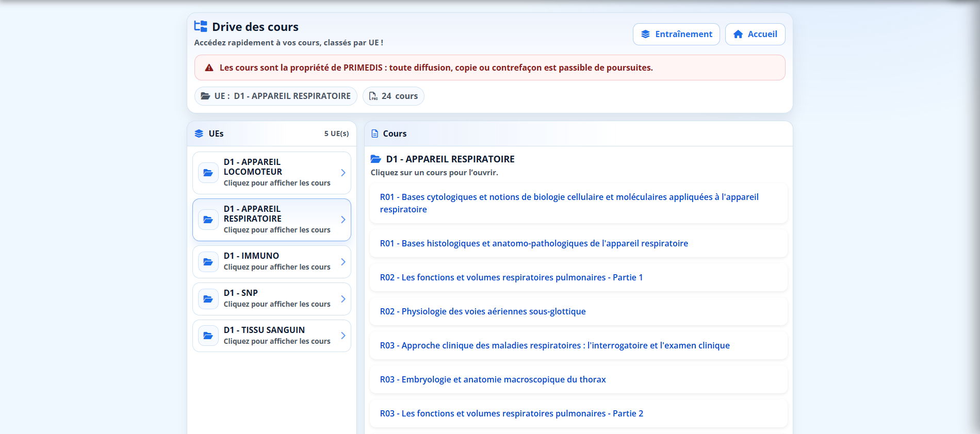Viewport: 980px width, 434px height.
Task: Expand chevron on D1 - APPAREIL RESPIRATOIRE card
Action: pos(343,220)
